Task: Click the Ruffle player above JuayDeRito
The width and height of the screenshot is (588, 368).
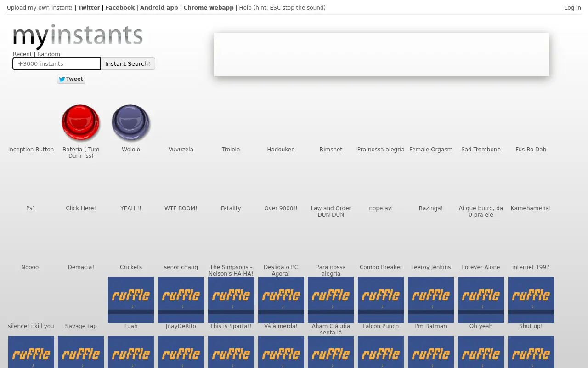Action: [181, 300]
